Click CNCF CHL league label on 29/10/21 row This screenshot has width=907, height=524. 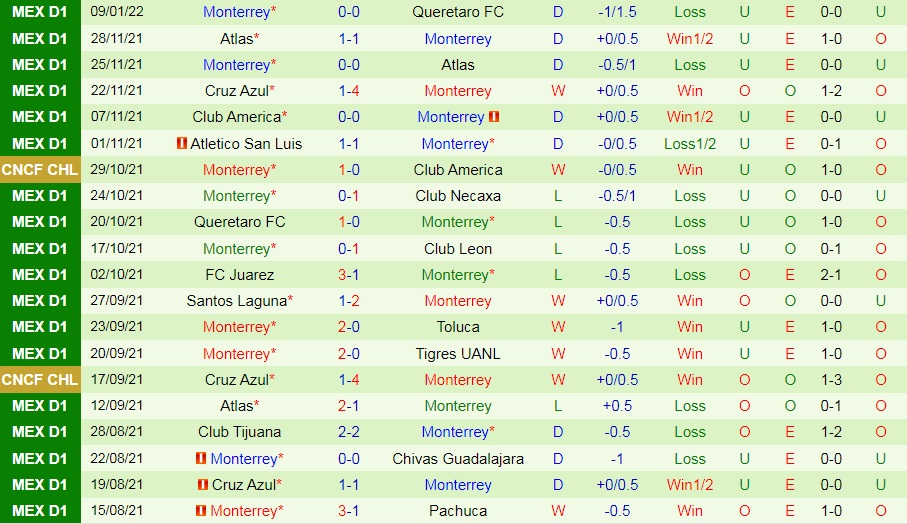coord(40,170)
